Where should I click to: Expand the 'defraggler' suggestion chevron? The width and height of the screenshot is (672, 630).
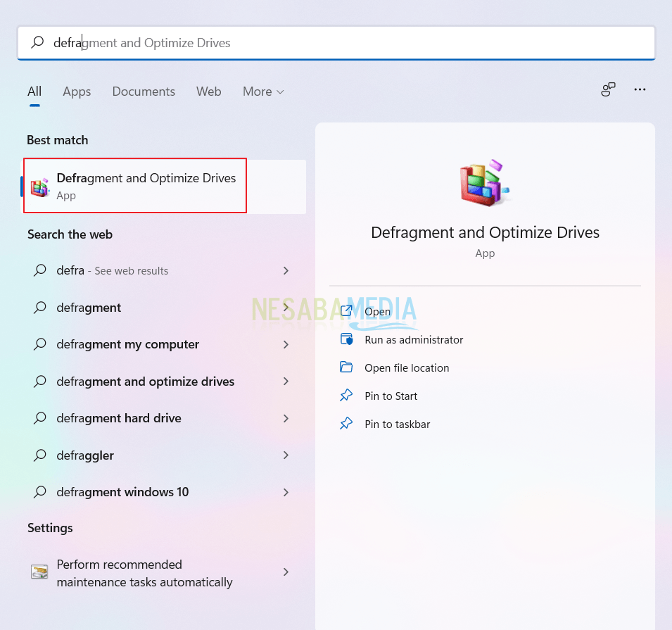(x=286, y=455)
